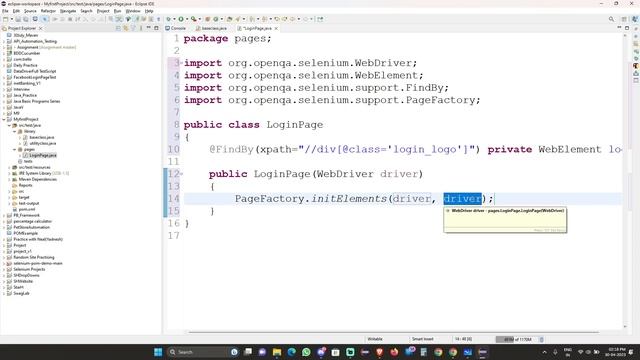Collapse the src/test/java source folder
640x360 pixels.
[x=9, y=125]
